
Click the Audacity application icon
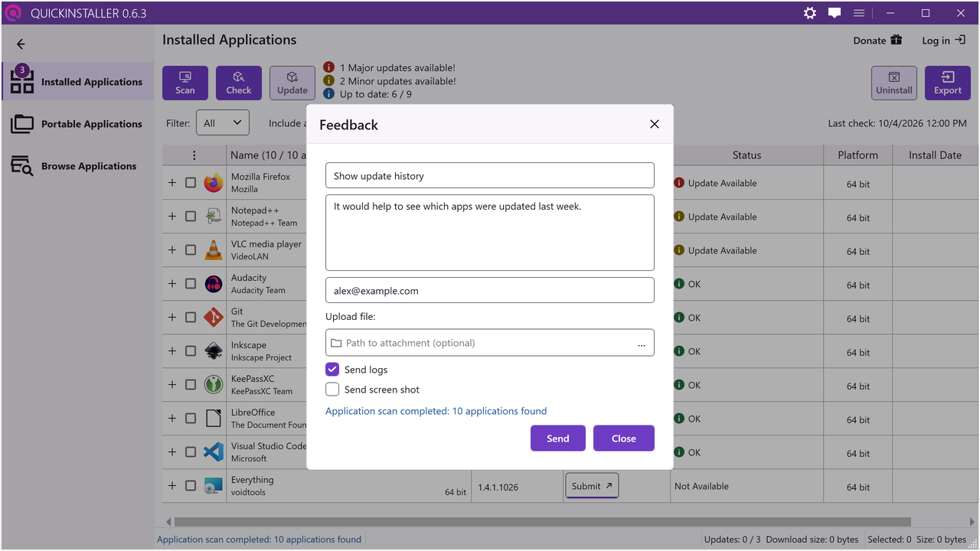[214, 284]
